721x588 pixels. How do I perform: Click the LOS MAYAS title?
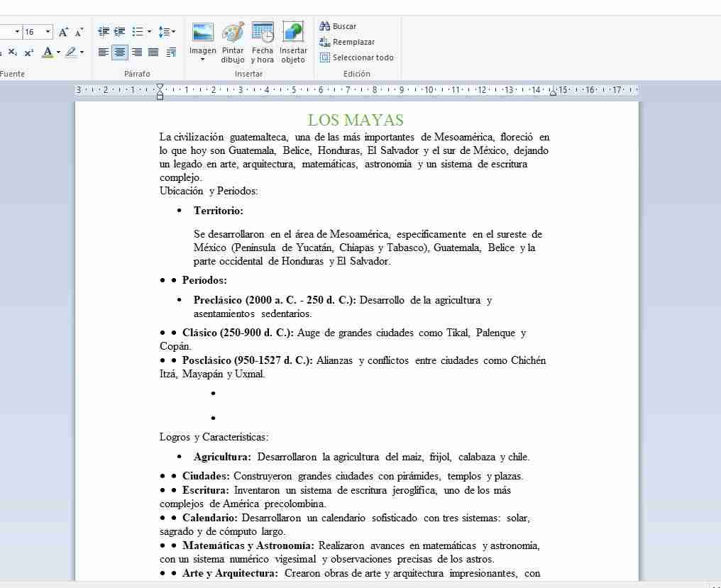356,121
